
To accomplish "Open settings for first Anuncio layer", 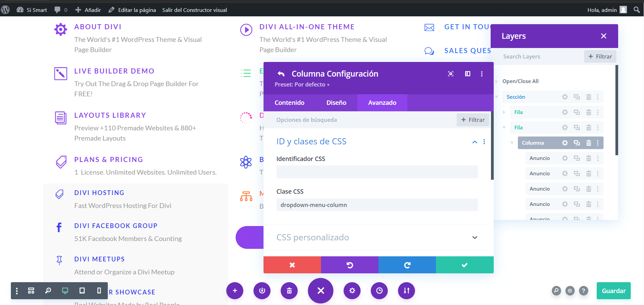I will 565,158.
